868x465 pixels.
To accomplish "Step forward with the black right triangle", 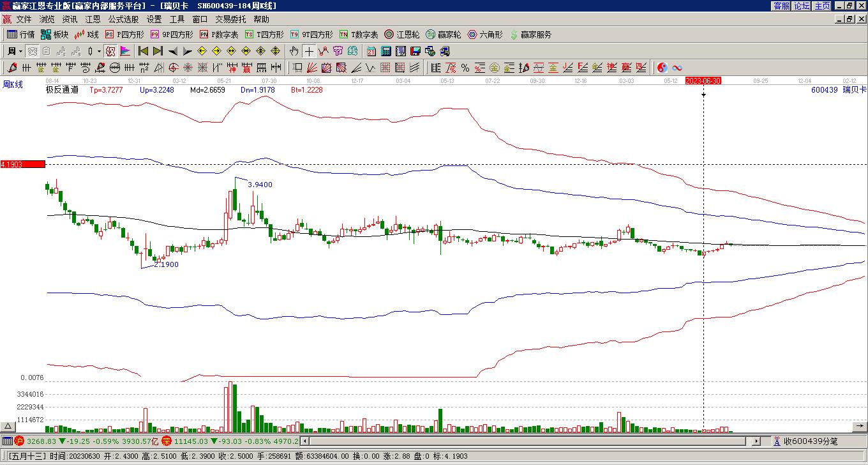I will [188, 51].
